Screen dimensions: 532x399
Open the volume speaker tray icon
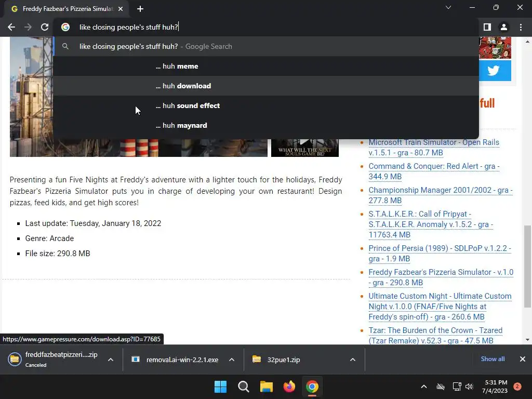(x=469, y=387)
